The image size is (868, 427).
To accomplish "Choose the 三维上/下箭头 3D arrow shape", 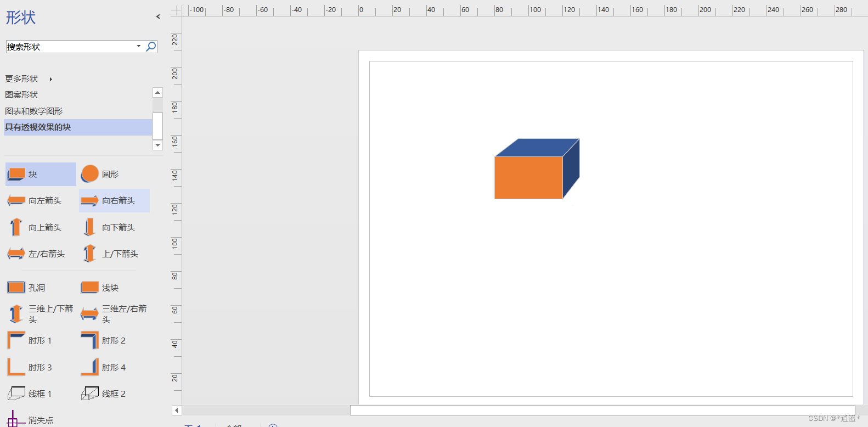I will point(16,314).
